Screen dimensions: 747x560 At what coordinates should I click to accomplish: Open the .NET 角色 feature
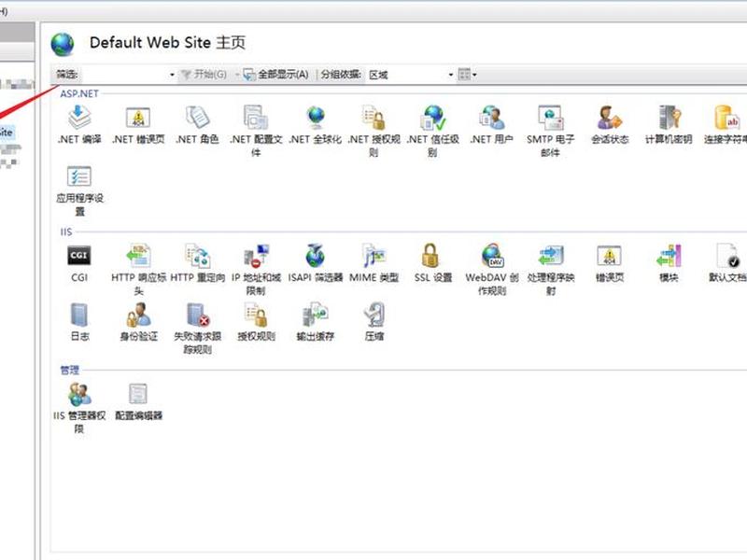click(197, 125)
